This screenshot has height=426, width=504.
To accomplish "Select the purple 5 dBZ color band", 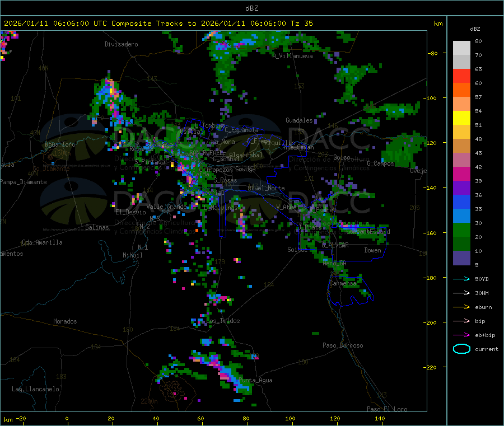I will coord(461,258).
